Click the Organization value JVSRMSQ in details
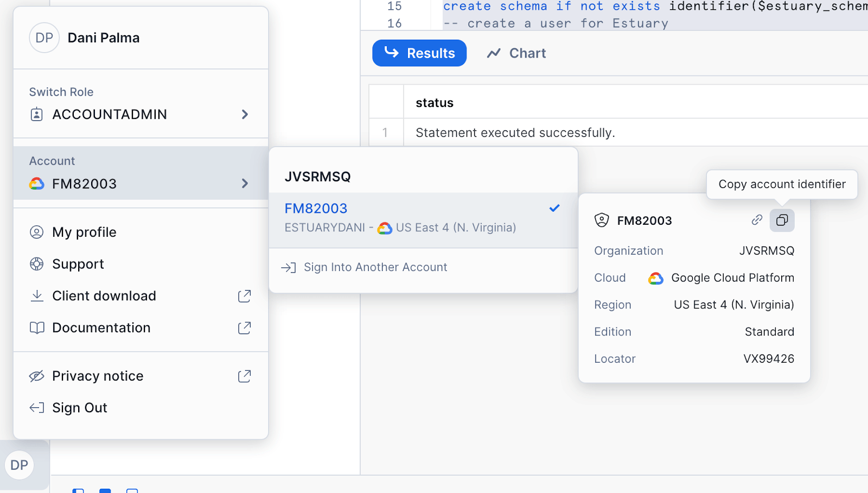Viewport: 868px width, 493px height. point(767,251)
